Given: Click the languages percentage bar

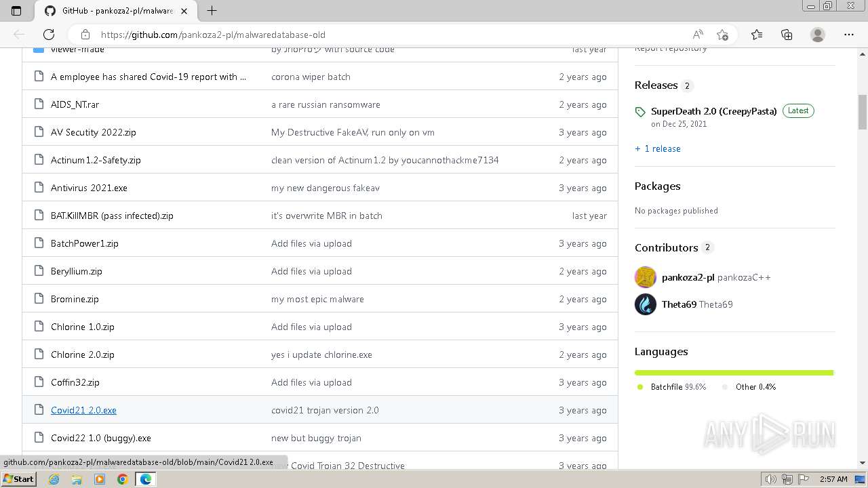Looking at the screenshot, I should pyautogui.click(x=734, y=373).
